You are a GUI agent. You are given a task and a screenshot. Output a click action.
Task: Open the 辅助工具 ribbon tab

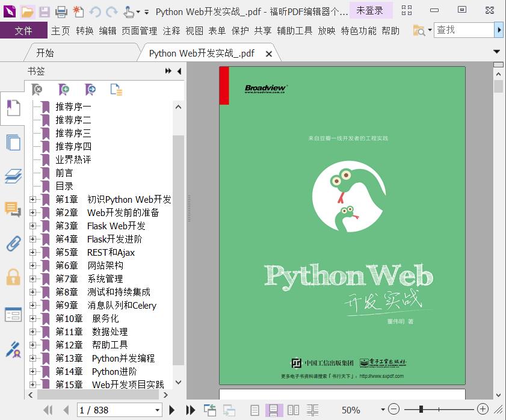(295, 31)
